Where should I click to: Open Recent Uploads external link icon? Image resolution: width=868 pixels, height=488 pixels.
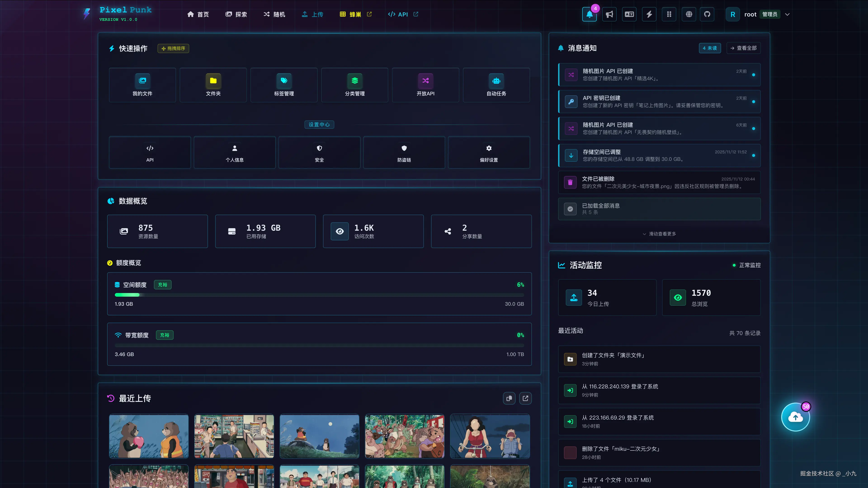coord(525,398)
